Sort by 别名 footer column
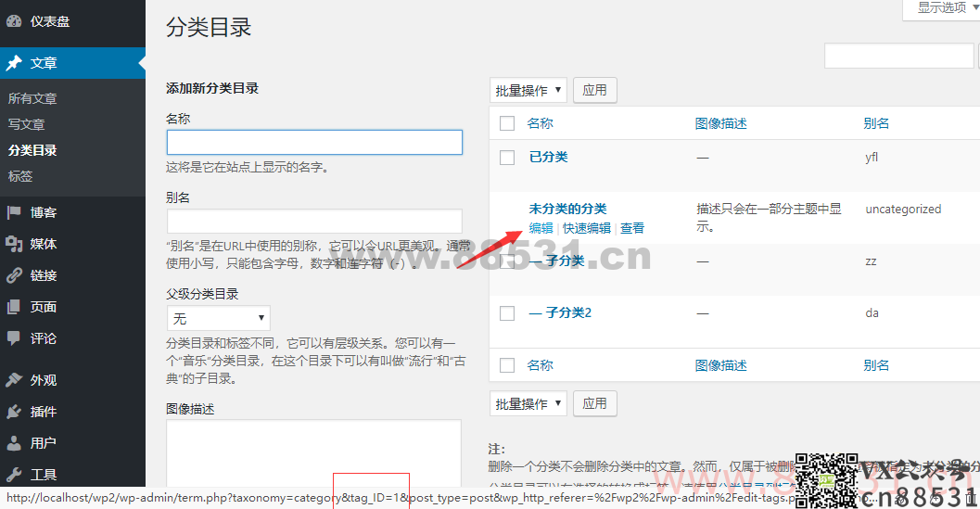This screenshot has height=509, width=980. click(x=876, y=365)
